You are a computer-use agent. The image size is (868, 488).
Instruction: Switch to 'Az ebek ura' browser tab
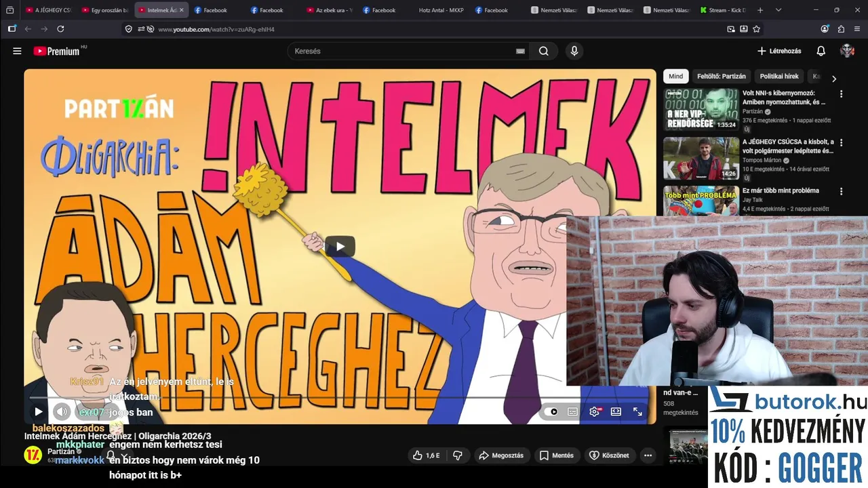point(329,10)
